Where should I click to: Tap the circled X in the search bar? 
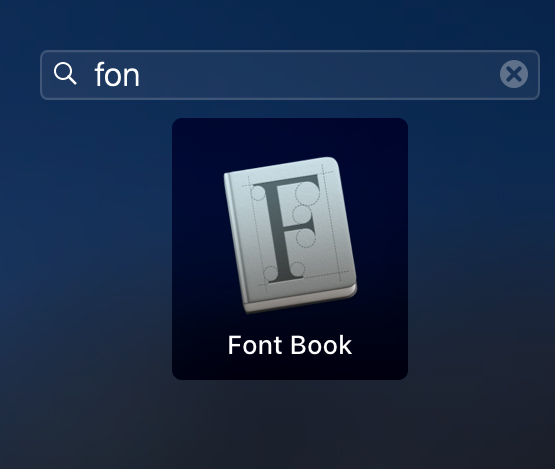pyautogui.click(x=514, y=74)
